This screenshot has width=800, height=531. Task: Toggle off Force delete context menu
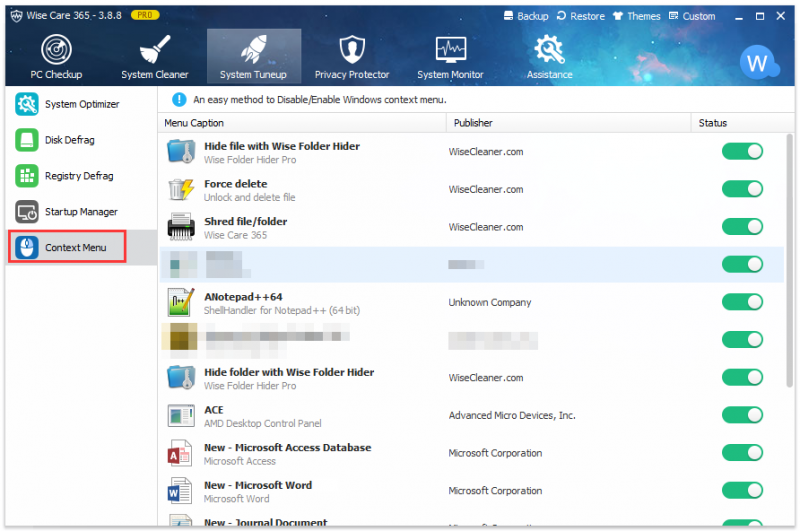coord(742,189)
